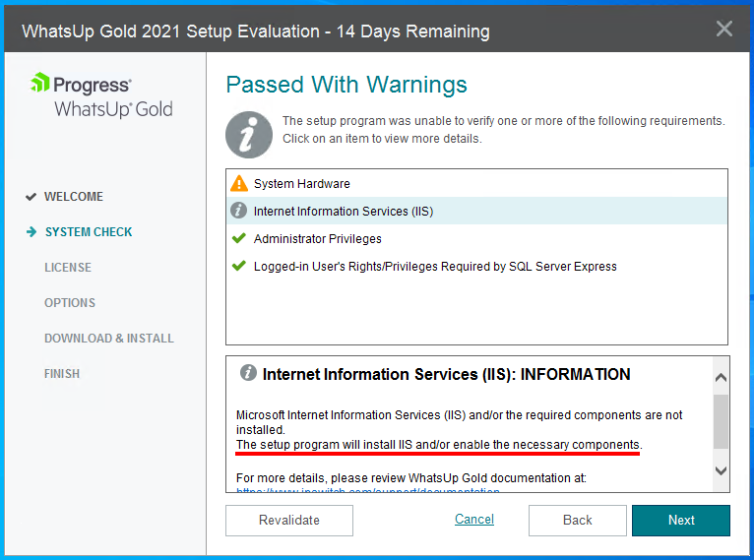Click the sentence 'The setup program will install IIS'
Screen dimensions: 754x560
(x=439, y=445)
